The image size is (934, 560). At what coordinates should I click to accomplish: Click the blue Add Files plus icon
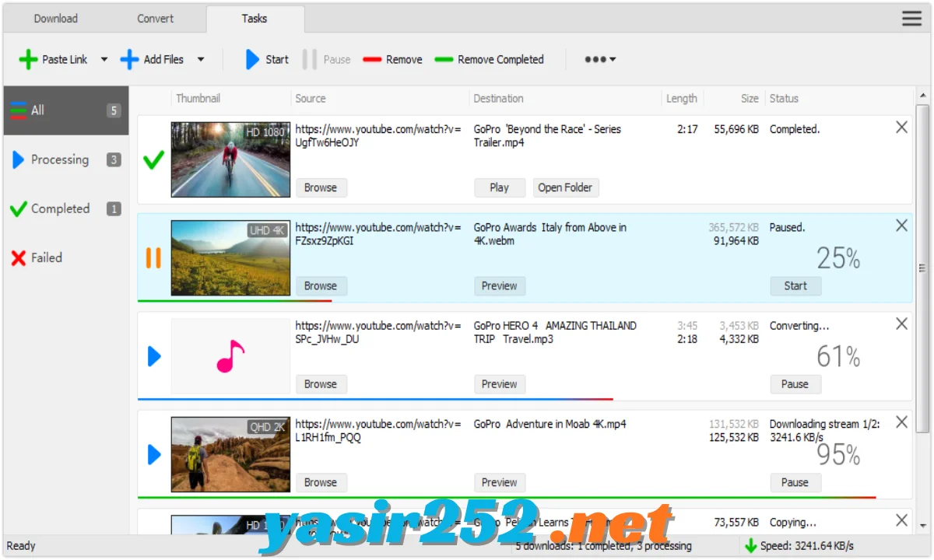(129, 59)
